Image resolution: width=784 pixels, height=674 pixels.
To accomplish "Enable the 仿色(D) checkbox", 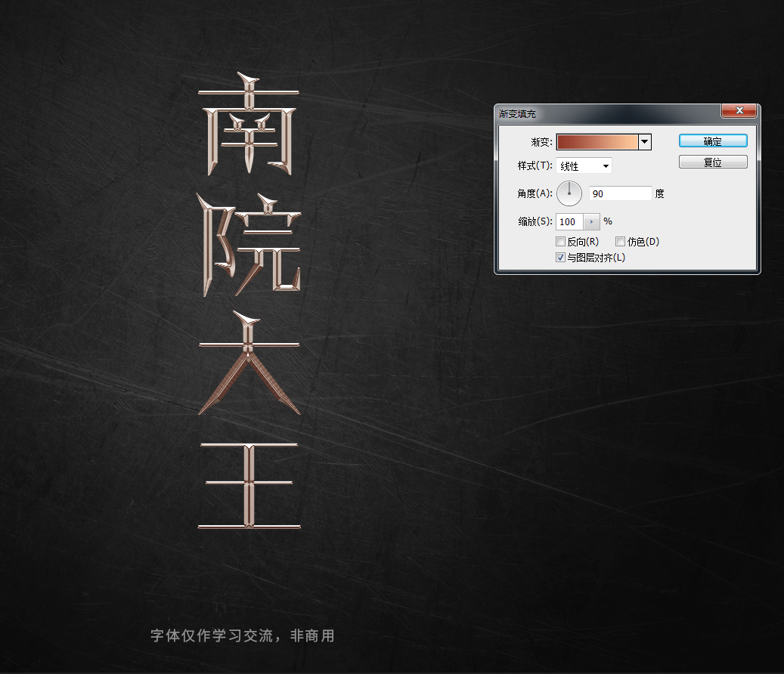I will click(x=621, y=241).
